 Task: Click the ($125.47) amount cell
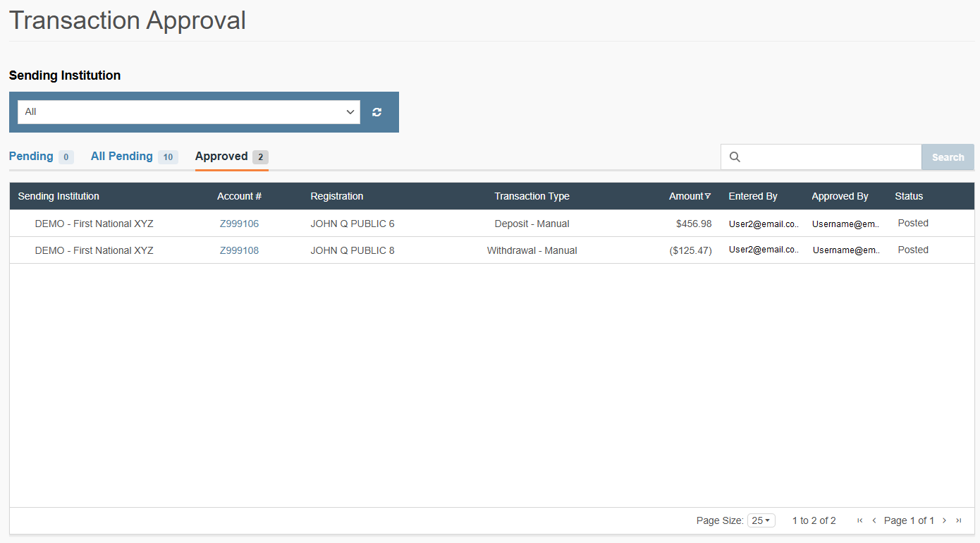691,250
